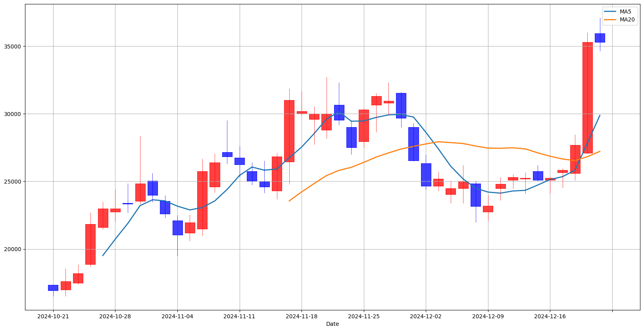The image size is (644, 331).
Task: Click the 35000 y-axis tick label
Action: click(13, 46)
